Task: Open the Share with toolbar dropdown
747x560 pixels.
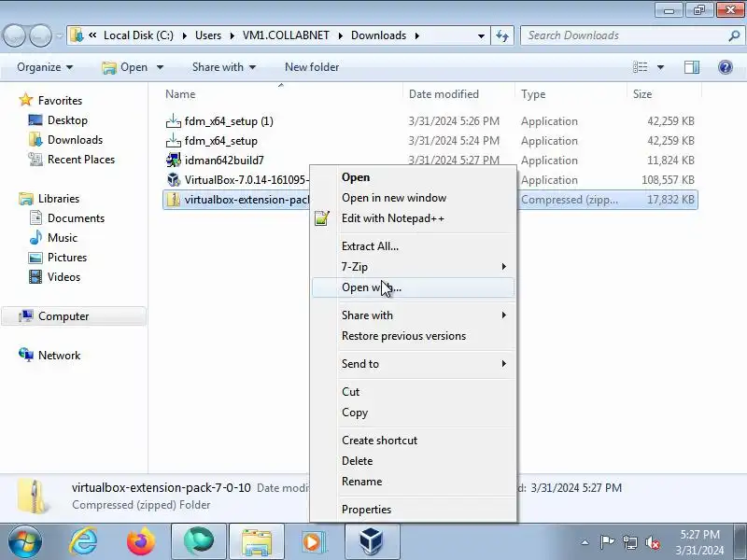Action: click(224, 67)
